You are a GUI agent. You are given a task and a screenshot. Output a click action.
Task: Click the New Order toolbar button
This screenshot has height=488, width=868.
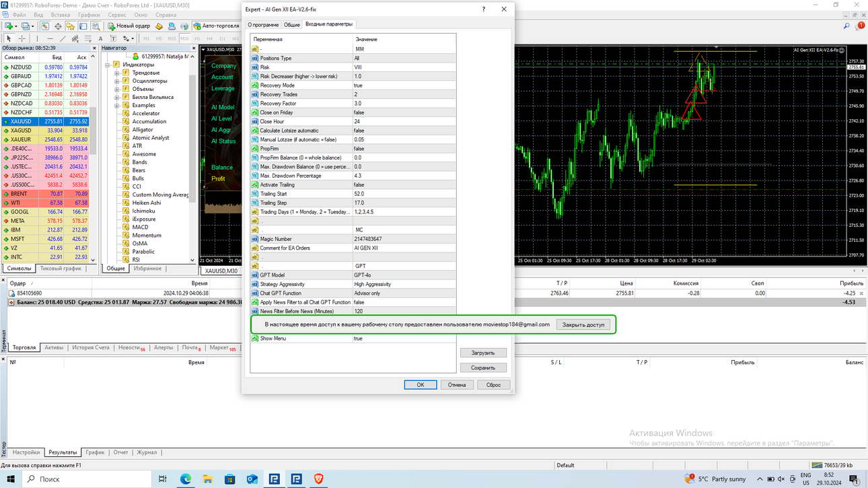pos(129,26)
